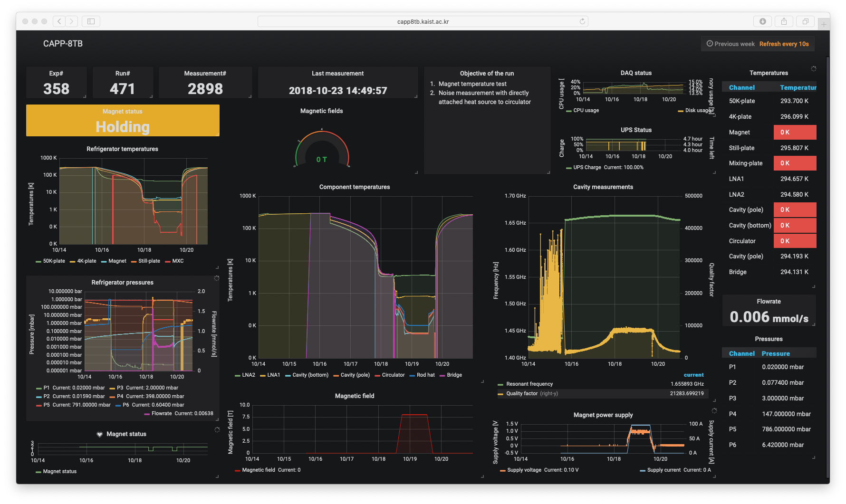Open the Component temperatures panel title menu
The width and height of the screenshot is (846, 504).
355,187
